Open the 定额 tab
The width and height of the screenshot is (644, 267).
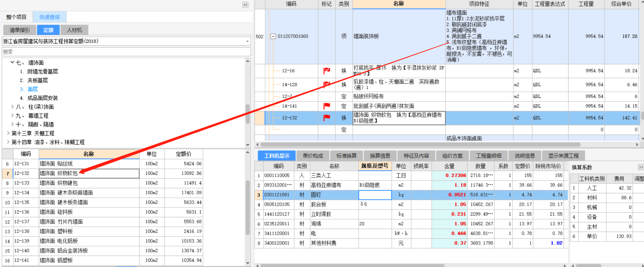coord(48,30)
